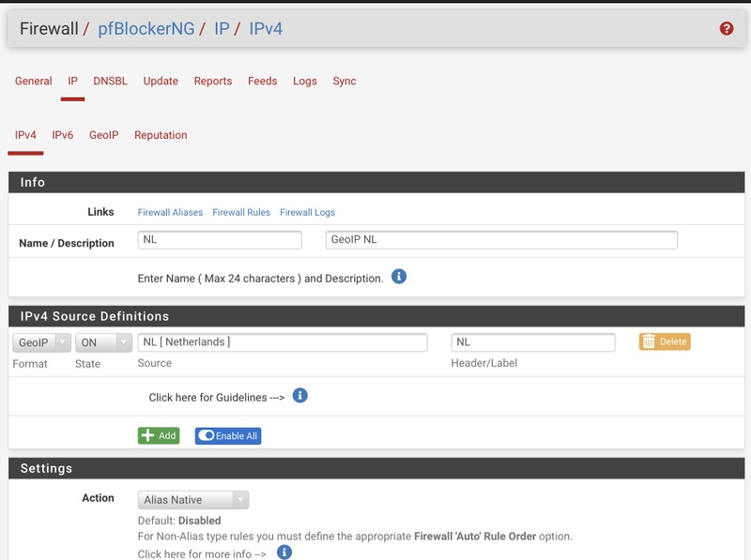Select the Sync tab

[x=345, y=81]
